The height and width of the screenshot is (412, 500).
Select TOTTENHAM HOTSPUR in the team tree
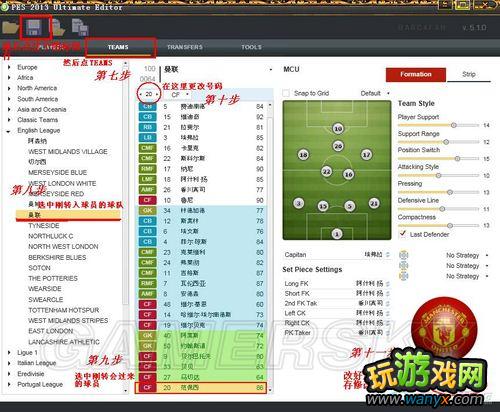(64, 310)
